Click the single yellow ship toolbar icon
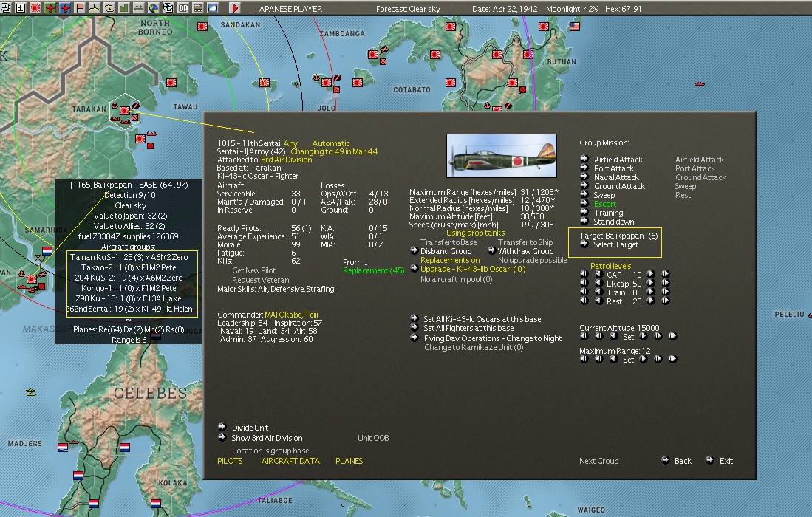The width and height of the screenshot is (812, 517). [95, 8]
